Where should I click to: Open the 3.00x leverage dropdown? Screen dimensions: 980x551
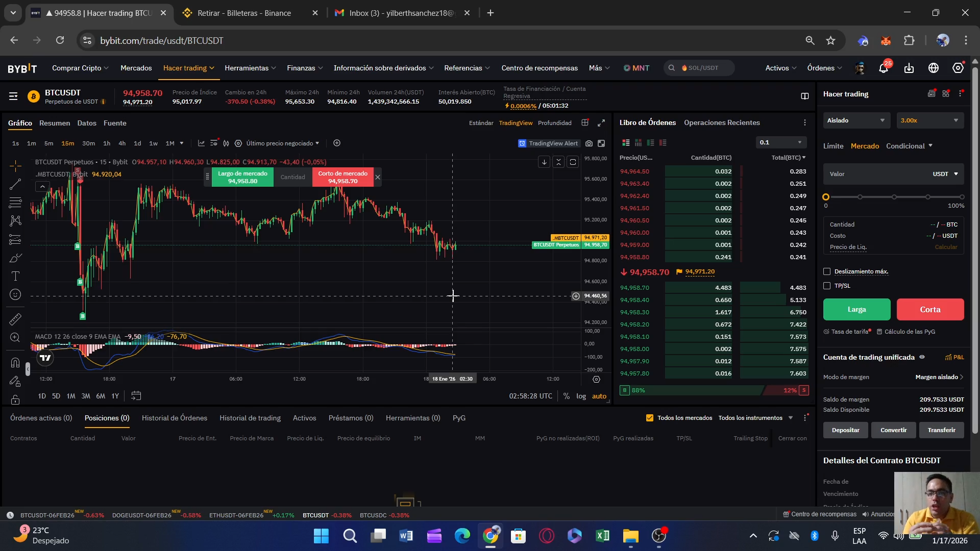click(x=930, y=120)
